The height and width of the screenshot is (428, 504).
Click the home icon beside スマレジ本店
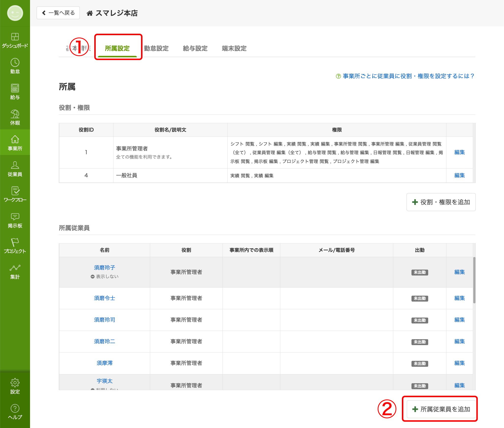click(x=90, y=13)
